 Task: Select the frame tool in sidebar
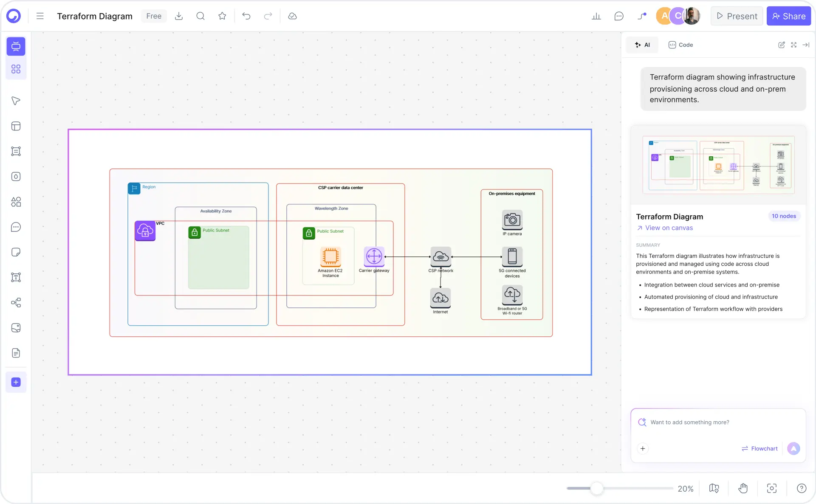tap(16, 151)
